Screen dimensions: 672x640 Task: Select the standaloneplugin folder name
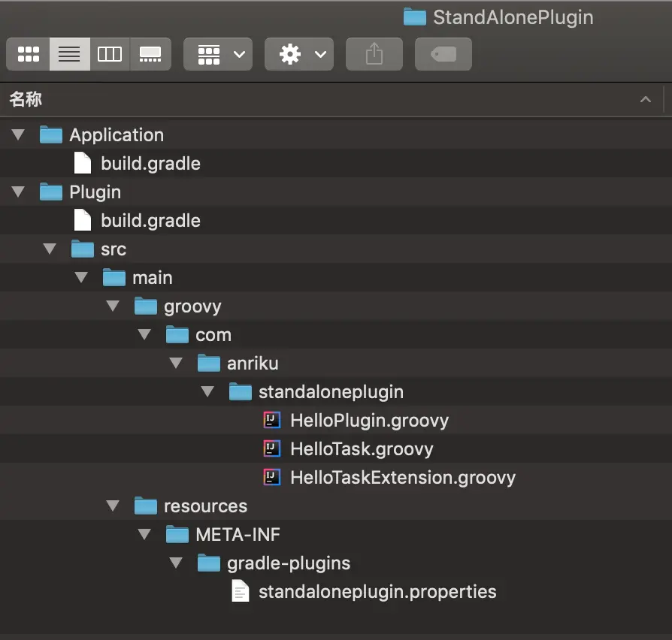click(x=331, y=392)
